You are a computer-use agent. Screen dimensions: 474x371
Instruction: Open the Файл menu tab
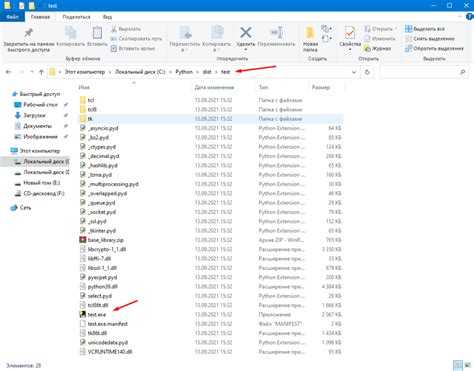(12, 17)
